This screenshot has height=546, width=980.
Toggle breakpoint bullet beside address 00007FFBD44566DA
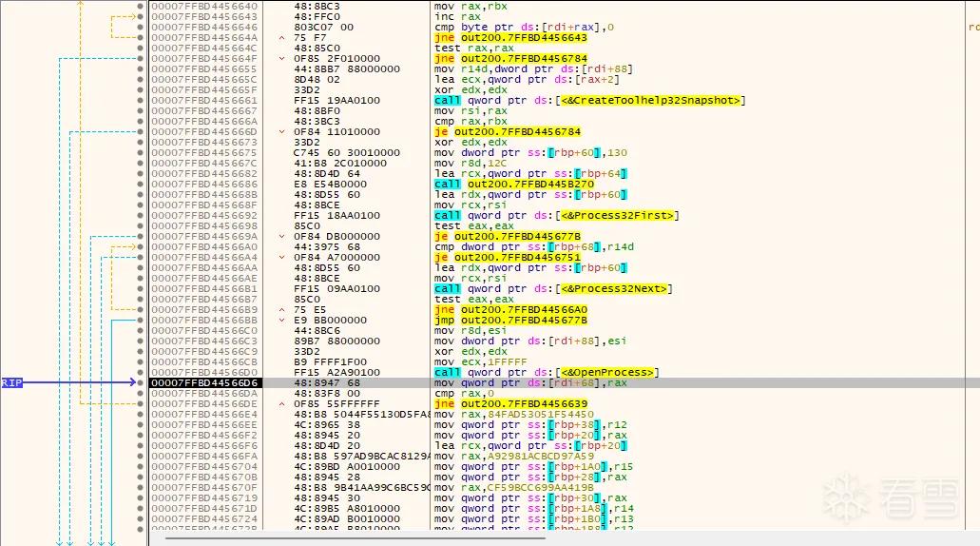coord(140,394)
